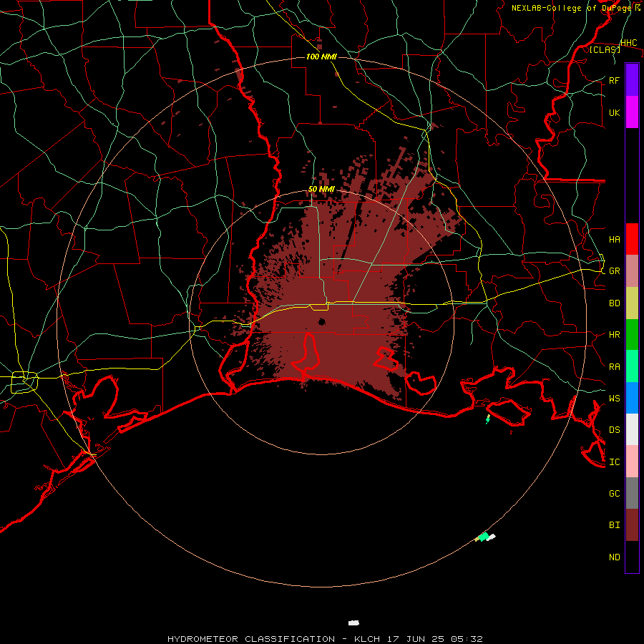Click the WS blue legend swatch
The width and height of the screenshot is (644, 644).
click(x=632, y=398)
